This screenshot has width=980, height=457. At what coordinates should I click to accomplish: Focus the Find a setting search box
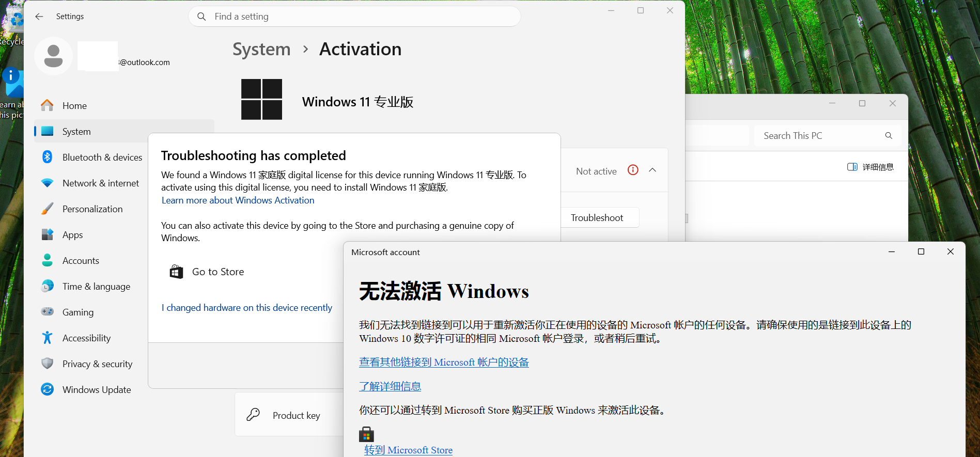354,17
